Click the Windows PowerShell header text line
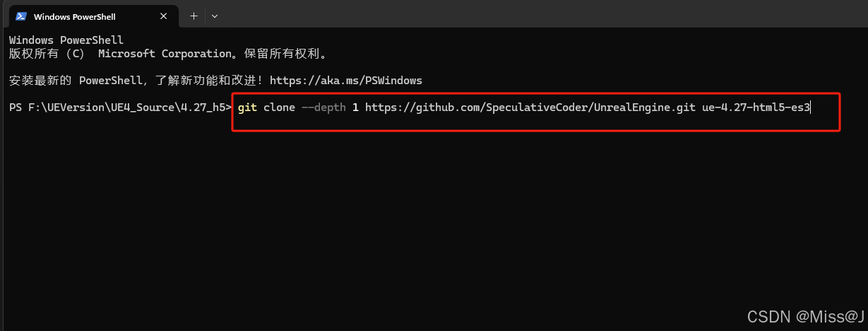 (x=66, y=40)
